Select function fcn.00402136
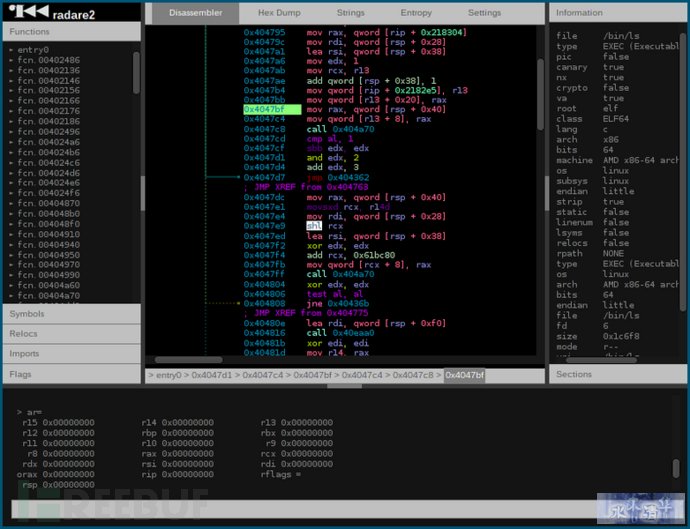The height and width of the screenshot is (529, 690). click(48, 70)
